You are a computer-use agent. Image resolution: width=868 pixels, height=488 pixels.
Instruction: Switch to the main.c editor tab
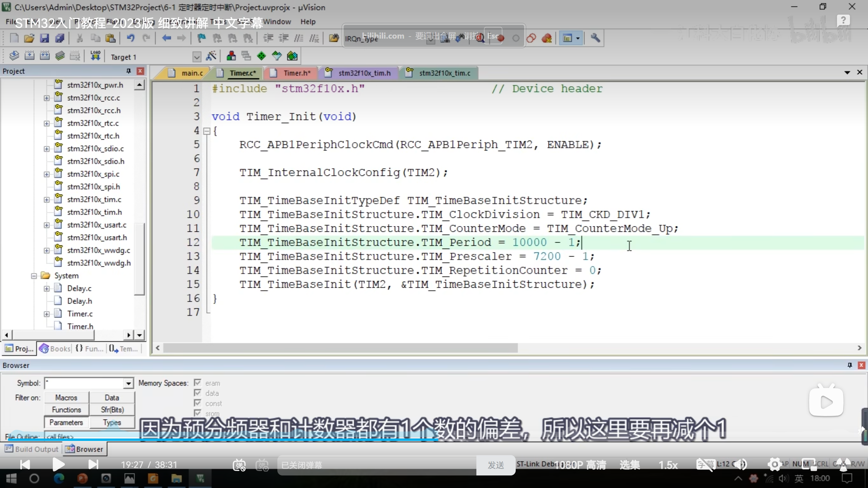192,73
